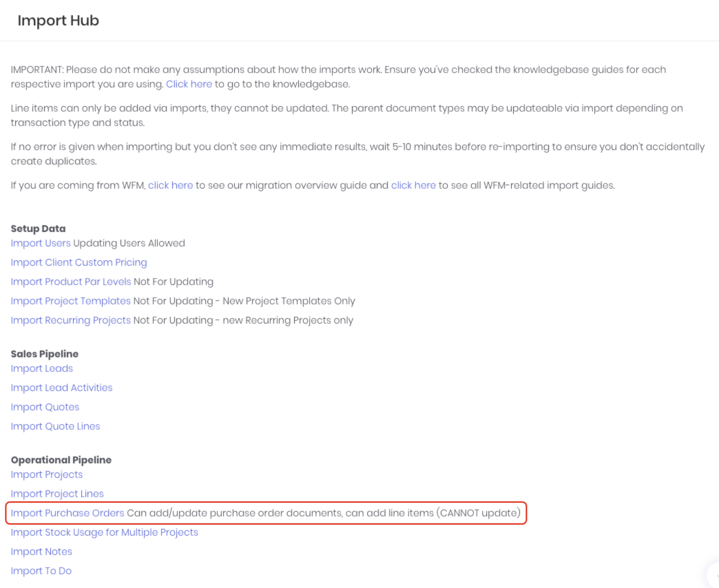Open Import To Do link
This screenshot has height=588, width=719.
point(41,571)
